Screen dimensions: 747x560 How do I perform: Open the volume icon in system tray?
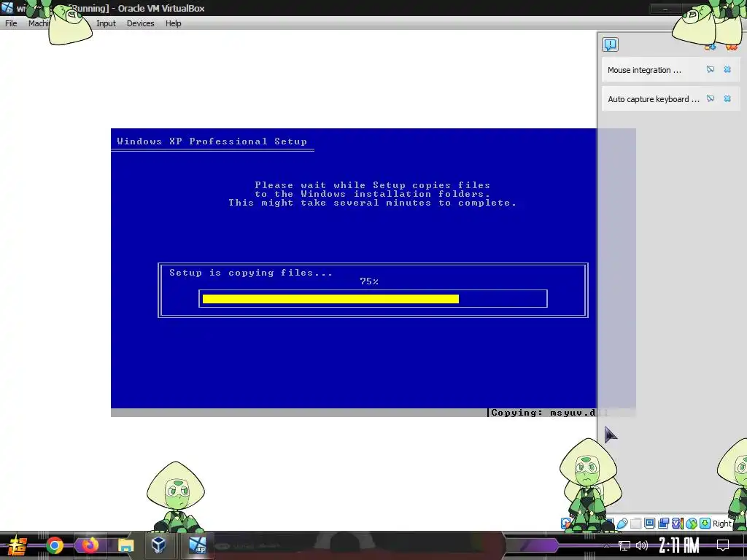(x=642, y=545)
